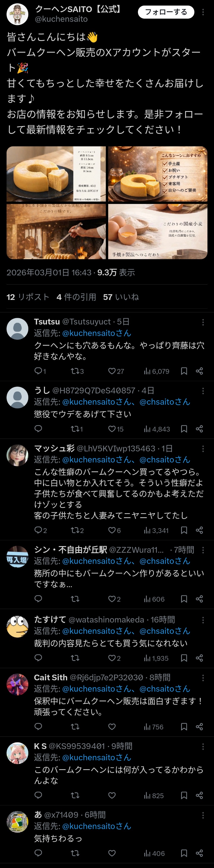This screenshot has height=868, width=214.
Task: Click the フォローする follow button
Action: tap(166, 12)
